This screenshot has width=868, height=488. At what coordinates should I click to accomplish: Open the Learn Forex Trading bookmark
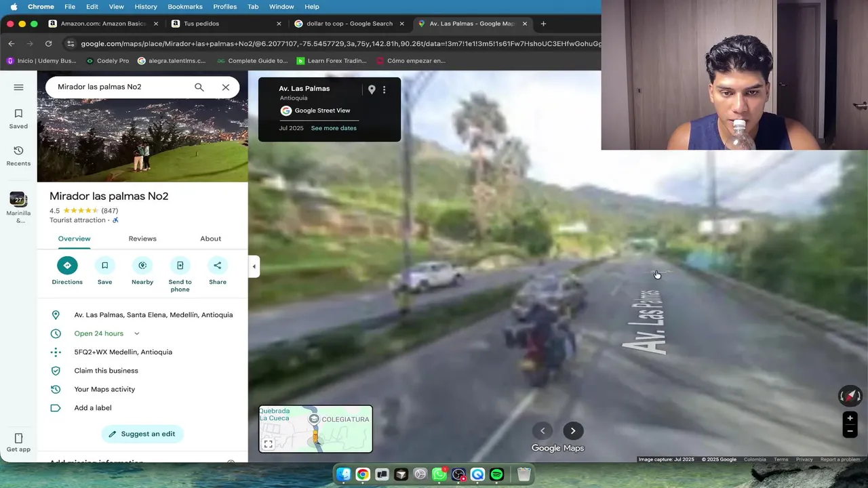(332, 60)
